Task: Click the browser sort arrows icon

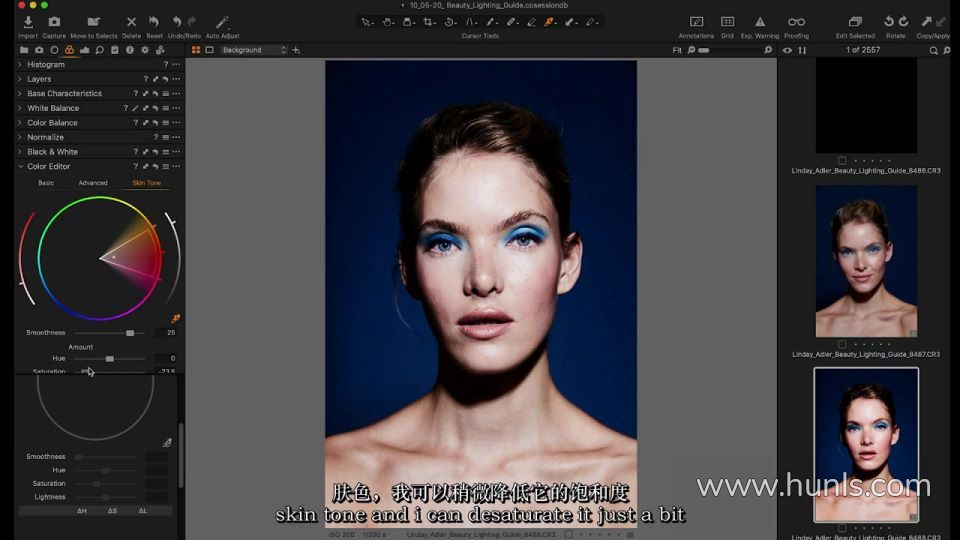Action: point(802,50)
